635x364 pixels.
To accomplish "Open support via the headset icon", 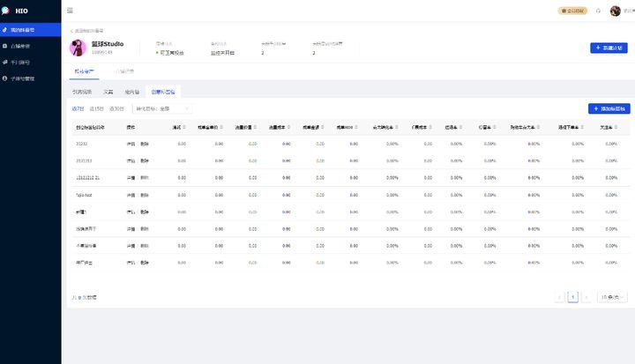I will pos(599,11).
